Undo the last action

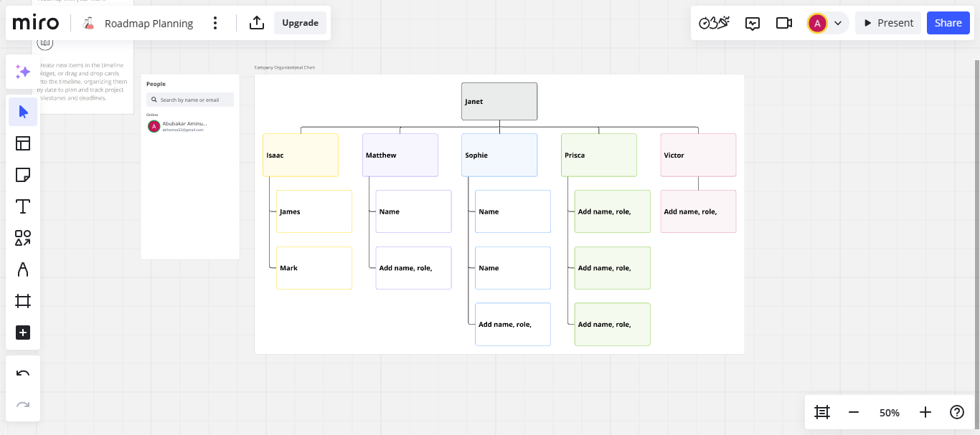(23, 373)
